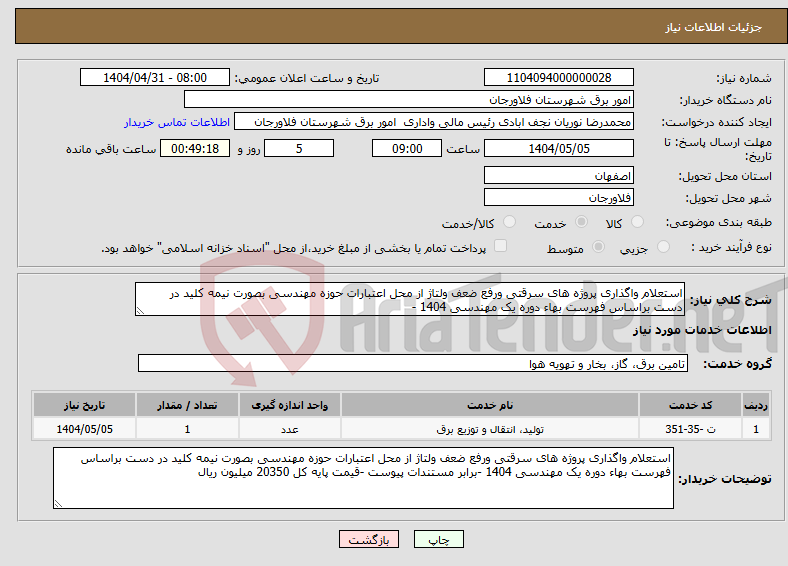Select the خدمت radio button
Image resolution: width=788 pixels, height=566 pixels.
point(581,222)
